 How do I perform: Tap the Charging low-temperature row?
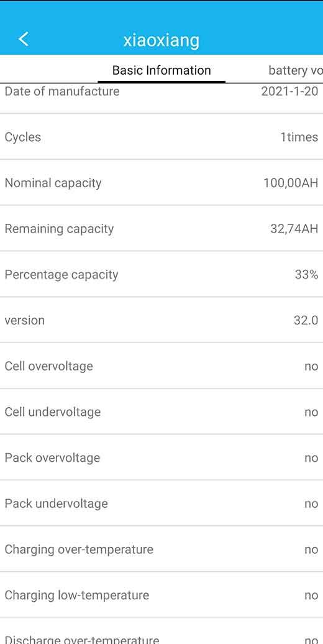tap(161, 595)
